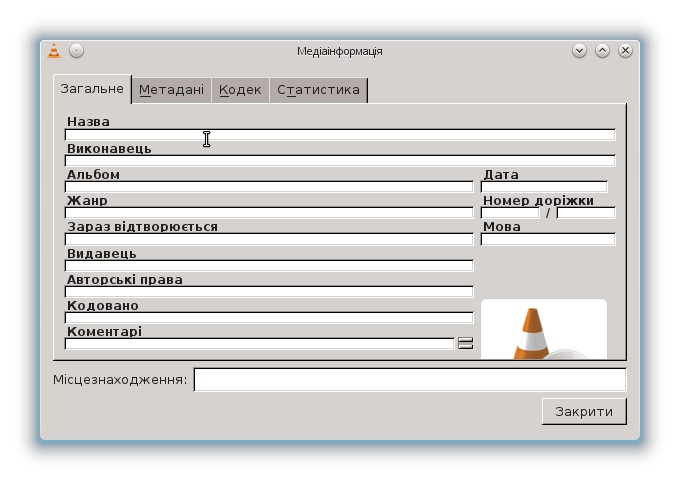Screen dimensions: 680x480
Task: Minimize the Медіаінформація window
Action: (579, 51)
